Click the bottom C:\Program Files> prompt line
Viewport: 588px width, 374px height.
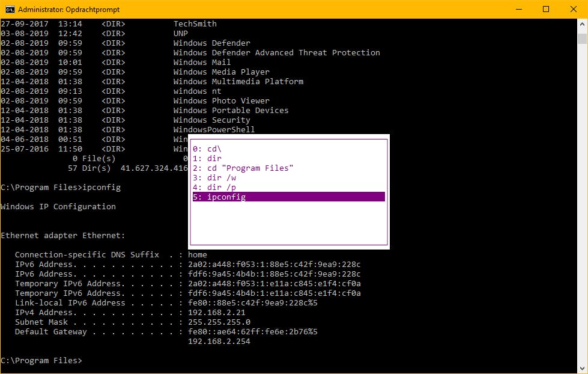[41, 360]
